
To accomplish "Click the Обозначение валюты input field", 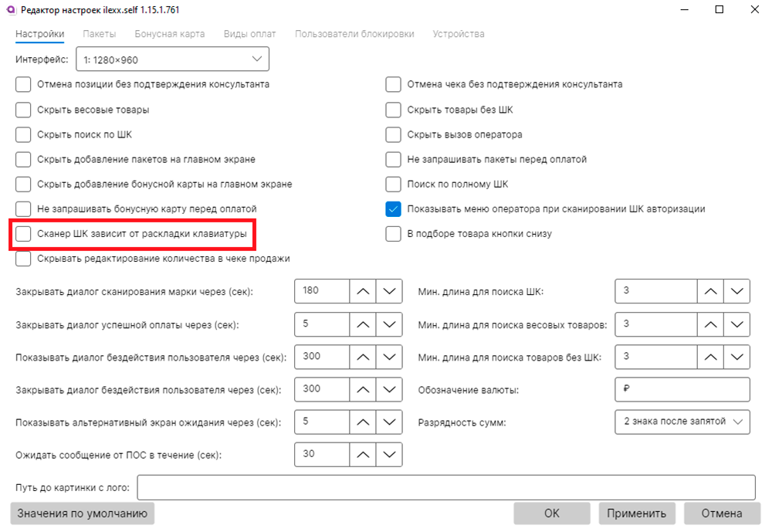I will (682, 389).
